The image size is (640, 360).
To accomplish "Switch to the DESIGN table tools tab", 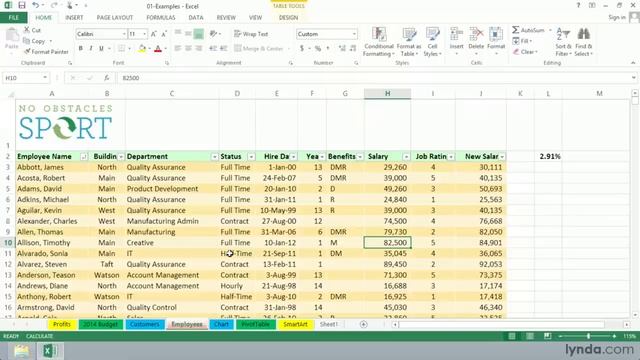I will click(x=288, y=18).
